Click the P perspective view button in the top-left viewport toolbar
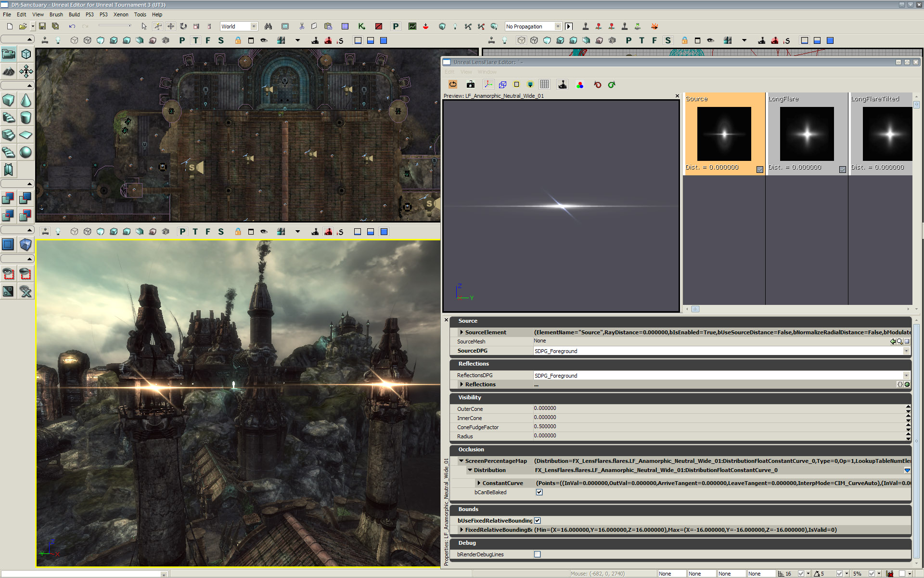 (x=182, y=40)
